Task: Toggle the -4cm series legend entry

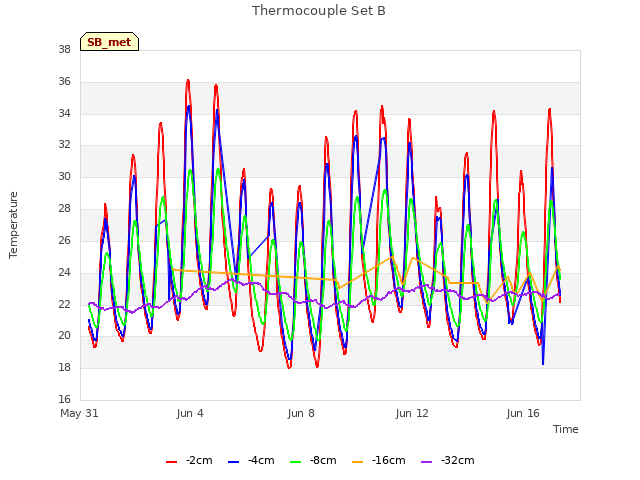Action: point(251,460)
